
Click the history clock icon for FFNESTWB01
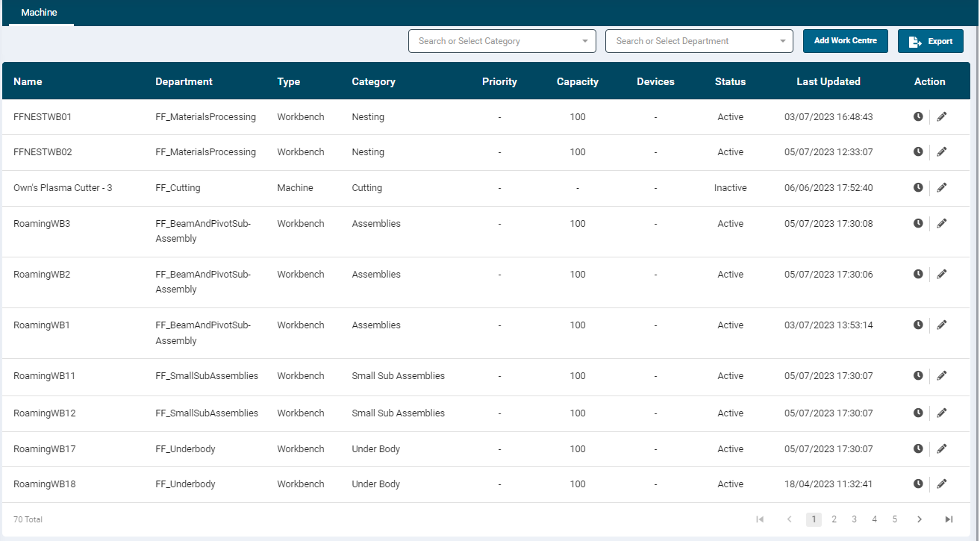(918, 116)
